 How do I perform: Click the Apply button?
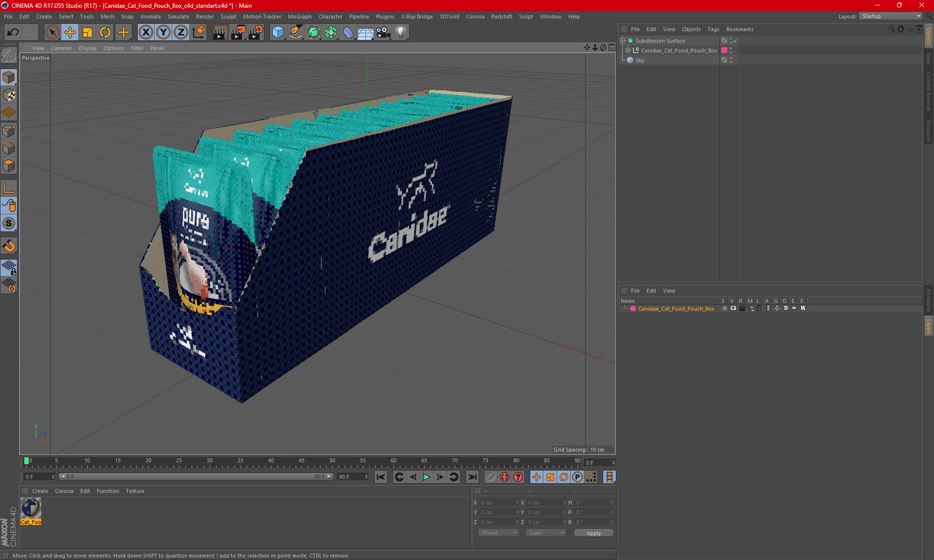(x=593, y=533)
